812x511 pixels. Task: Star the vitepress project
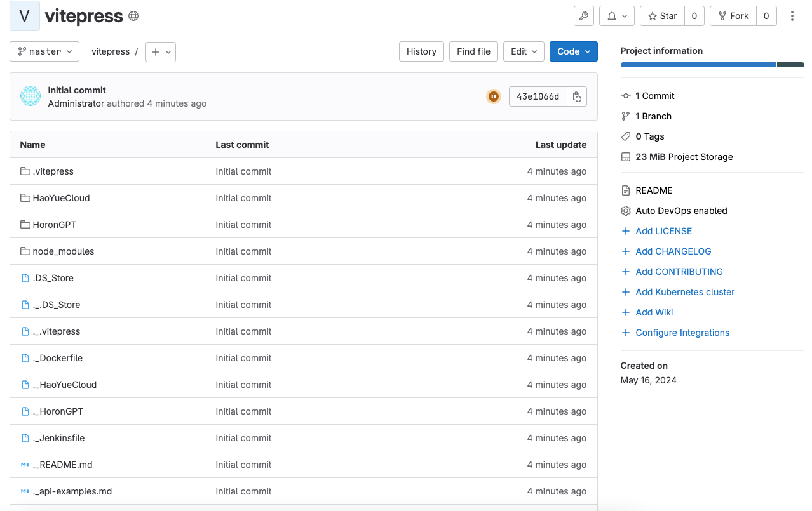[x=662, y=16]
